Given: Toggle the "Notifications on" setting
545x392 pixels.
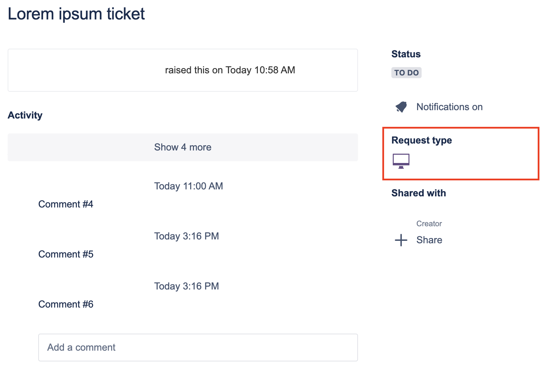Looking at the screenshot, I should coord(449,107).
